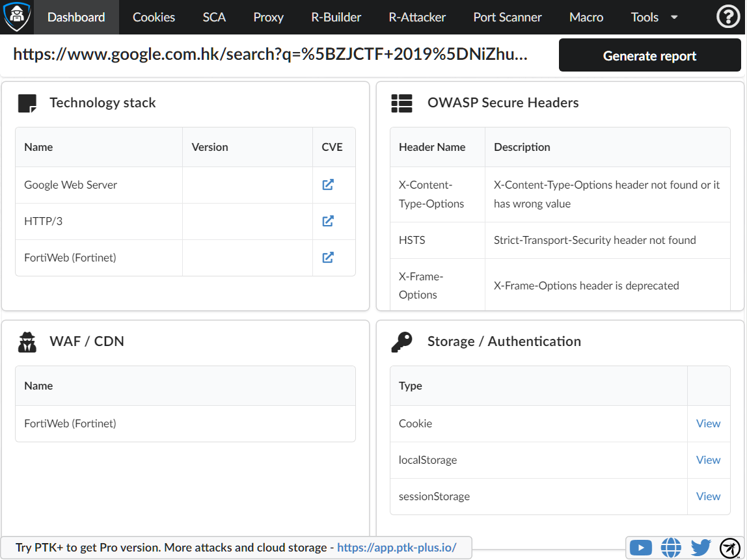This screenshot has height=560, width=747.
Task: Go to the Port Scanner tab
Action: (508, 18)
